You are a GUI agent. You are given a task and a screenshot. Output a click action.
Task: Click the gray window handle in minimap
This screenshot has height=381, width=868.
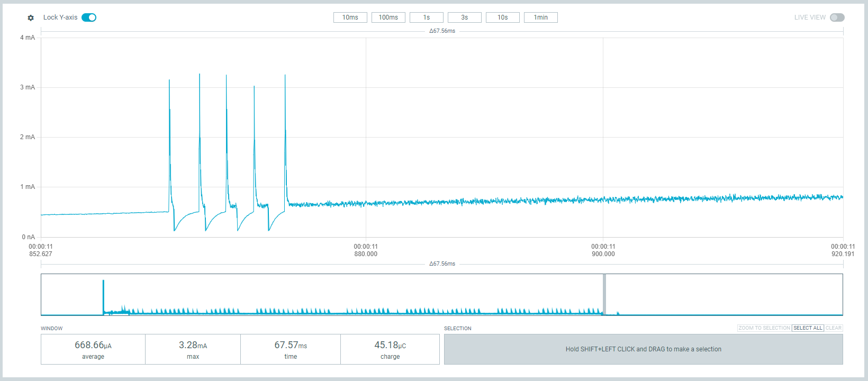point(604,294)
